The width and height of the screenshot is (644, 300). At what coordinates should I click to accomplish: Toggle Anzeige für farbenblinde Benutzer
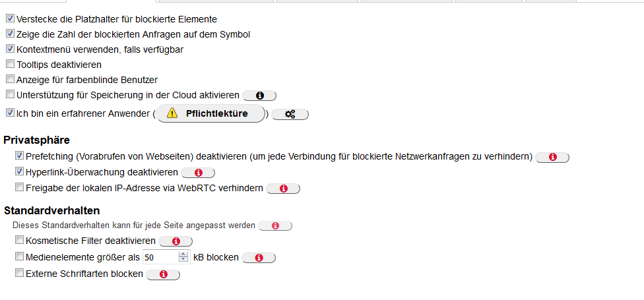click(x=10, y=80)
